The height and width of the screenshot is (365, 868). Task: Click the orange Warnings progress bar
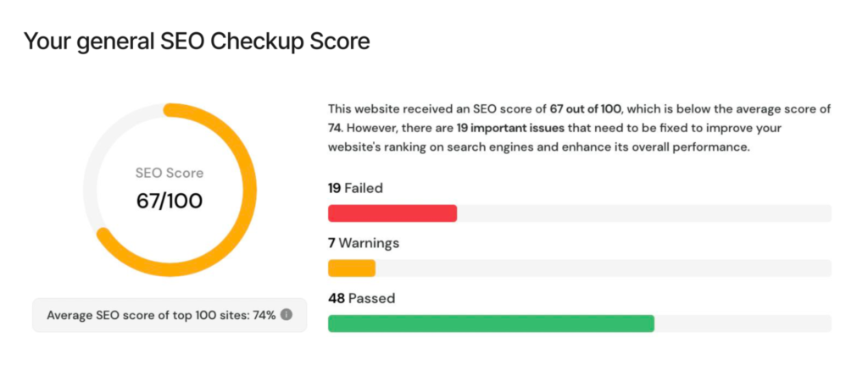[352, 268]
